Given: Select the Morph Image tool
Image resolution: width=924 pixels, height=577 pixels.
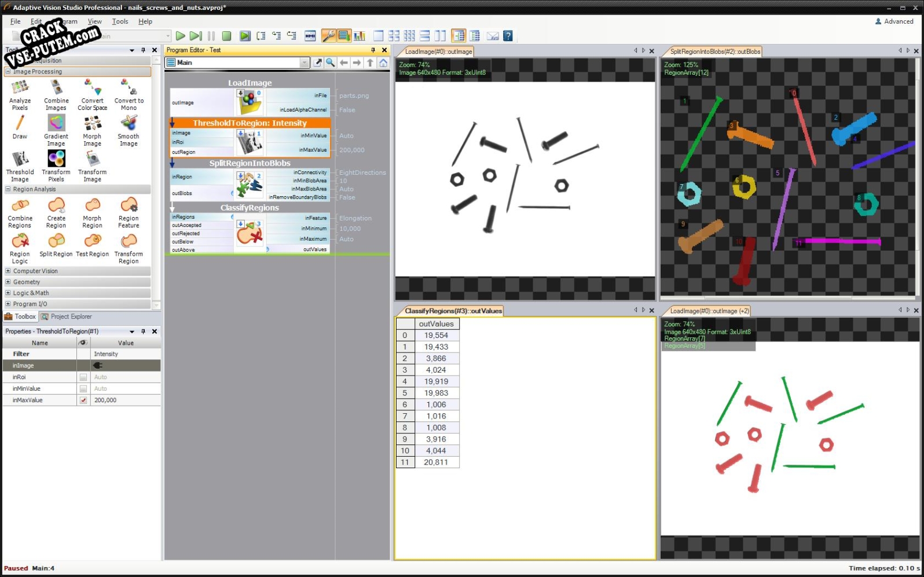Looking at the screenshot, I should (93, 131).
